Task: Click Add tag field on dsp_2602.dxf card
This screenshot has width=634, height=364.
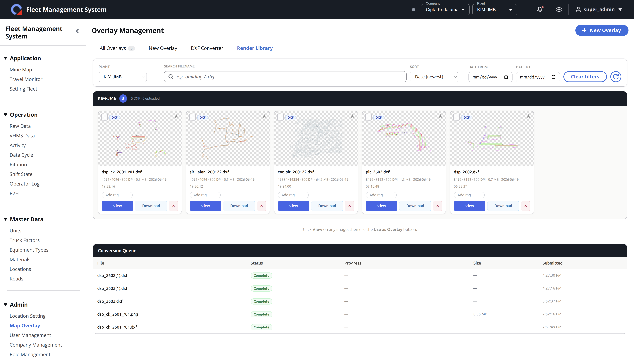Action: 469,195
